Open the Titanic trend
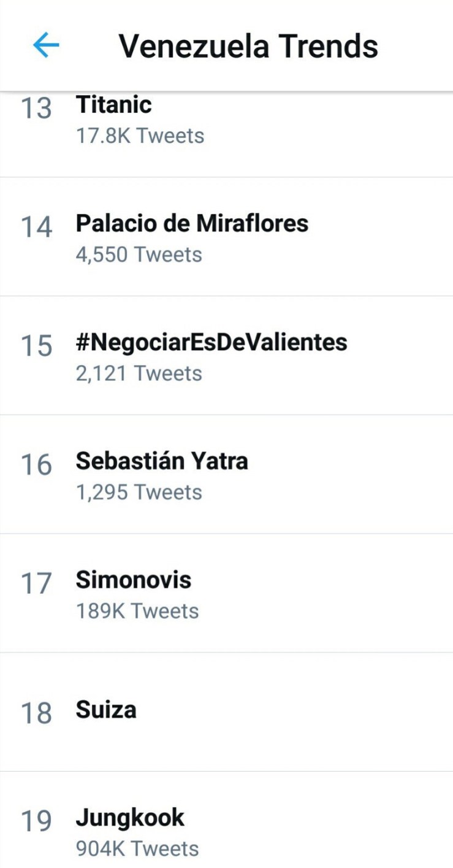The height and width of the screenshot is (868, 453). pos(114,105)
